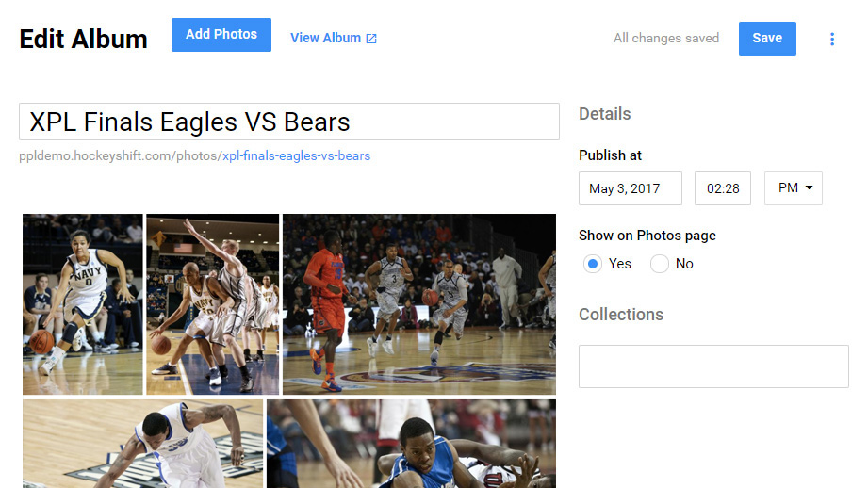Click the Collections input box
Image resolution: width=868 pixels, height=488 pixels.
point(713,366)
